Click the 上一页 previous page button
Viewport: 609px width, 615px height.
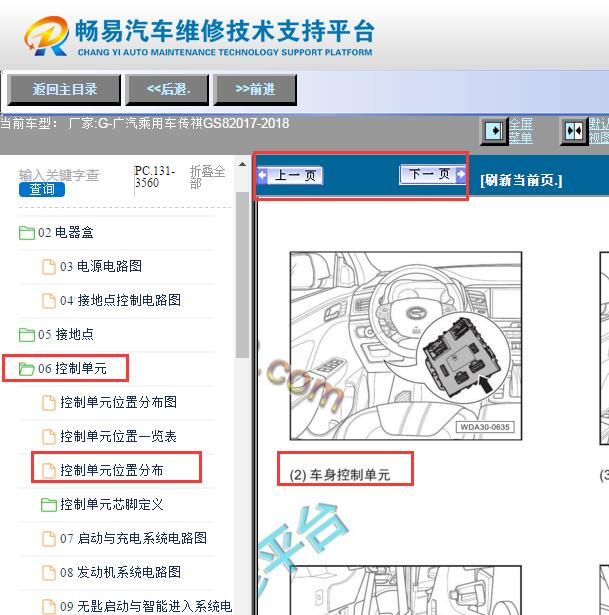click(290, 175)
